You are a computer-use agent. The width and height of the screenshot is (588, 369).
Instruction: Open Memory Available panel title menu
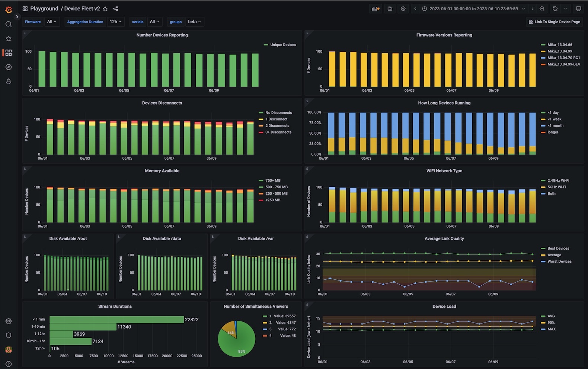coord(162,171)
